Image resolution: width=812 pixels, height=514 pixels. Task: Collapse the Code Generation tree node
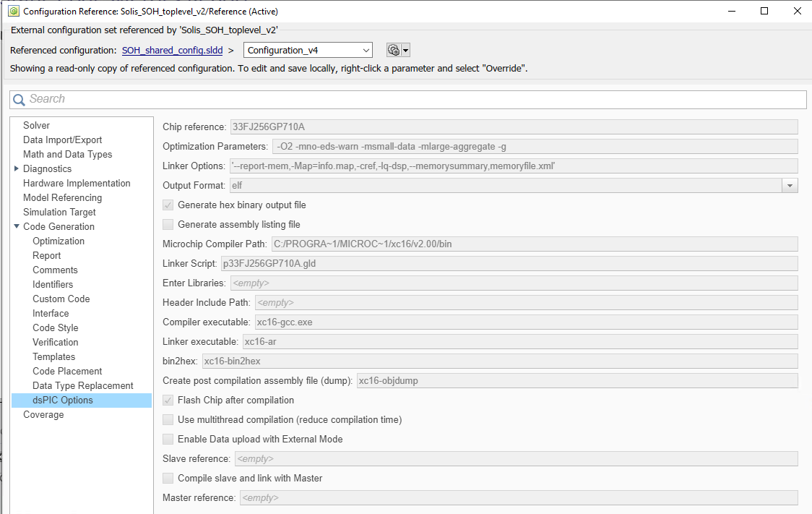[17, 227]
